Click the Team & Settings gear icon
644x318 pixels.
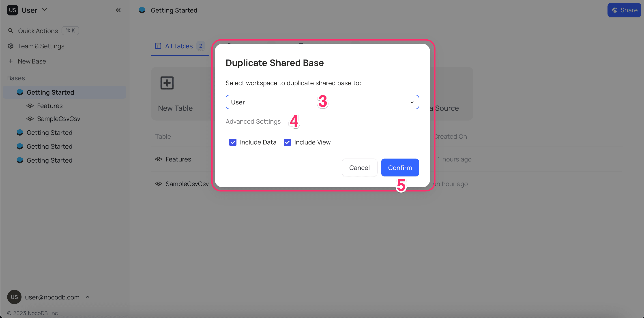click(11, 46)
